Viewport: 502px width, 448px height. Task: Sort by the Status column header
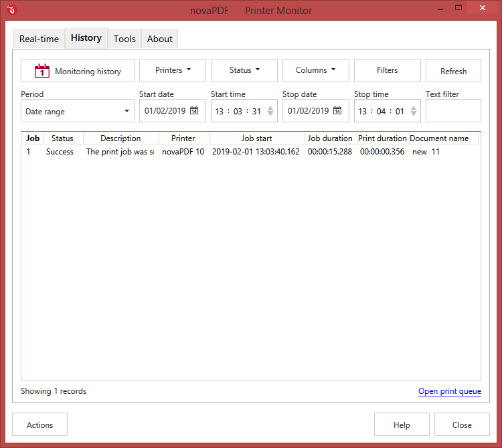pos(62,138)
